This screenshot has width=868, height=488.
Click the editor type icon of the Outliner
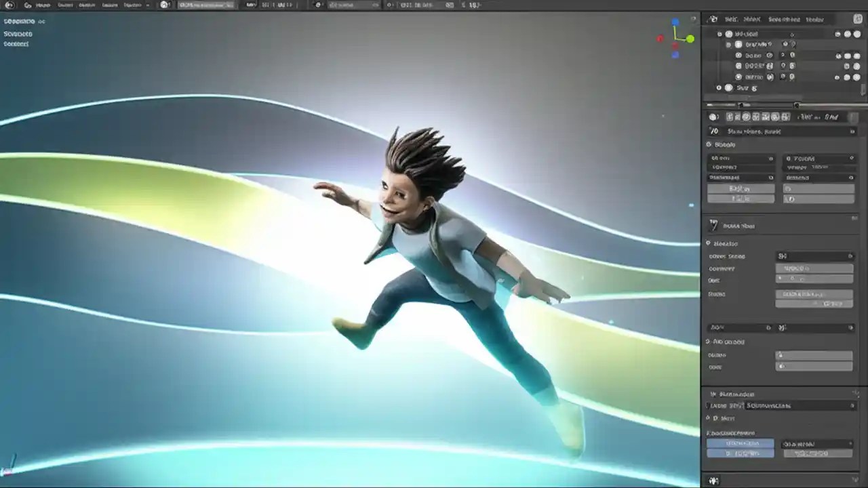pyautogui.click(x=714, y=19)
